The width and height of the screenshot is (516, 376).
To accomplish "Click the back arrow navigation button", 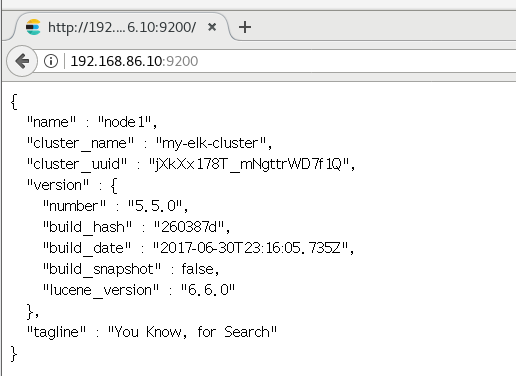I will [22, 61].
